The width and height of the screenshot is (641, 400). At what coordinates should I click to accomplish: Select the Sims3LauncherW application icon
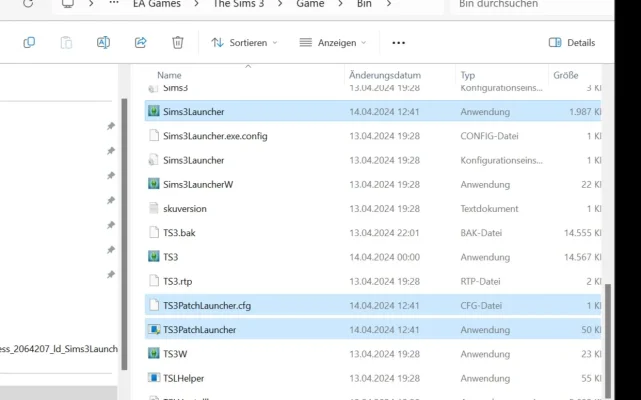[154, 184]
